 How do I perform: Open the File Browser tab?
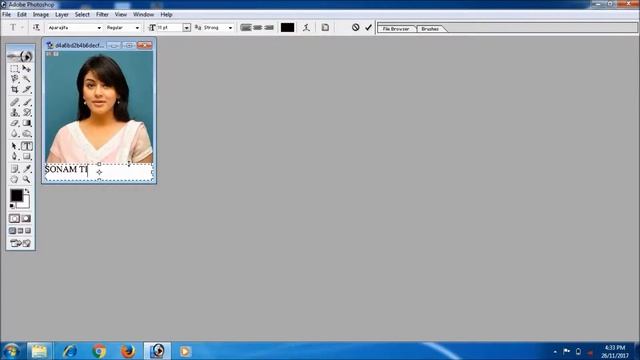pos(396,29)
